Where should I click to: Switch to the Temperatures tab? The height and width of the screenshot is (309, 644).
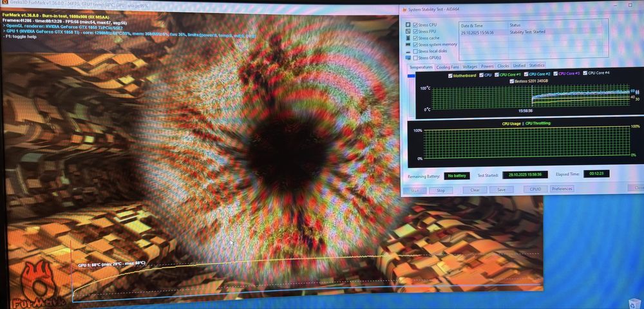(x=421, y=67)
